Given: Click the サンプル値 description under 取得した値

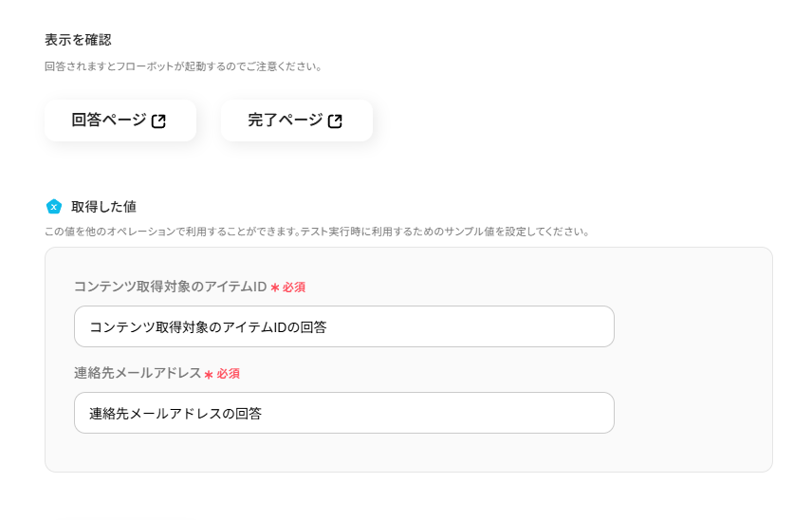Looking at the screenshot, I should 317,231.
